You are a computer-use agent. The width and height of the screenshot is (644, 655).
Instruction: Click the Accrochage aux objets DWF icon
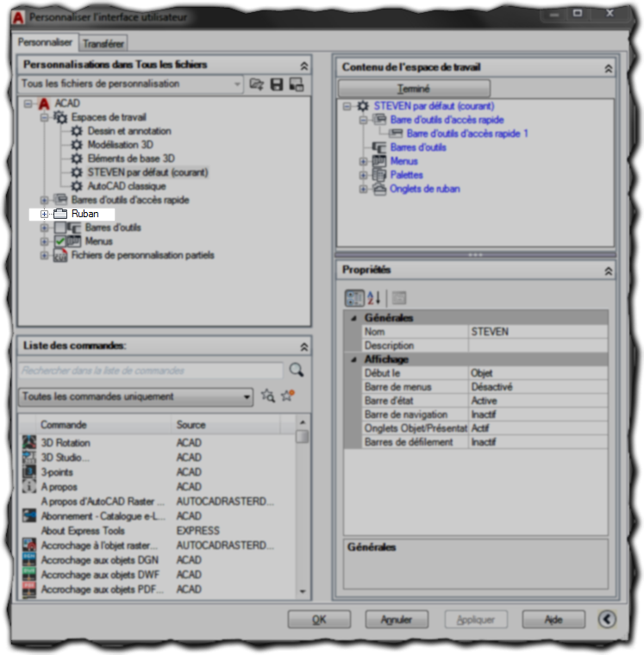click(x=29, y=574)
